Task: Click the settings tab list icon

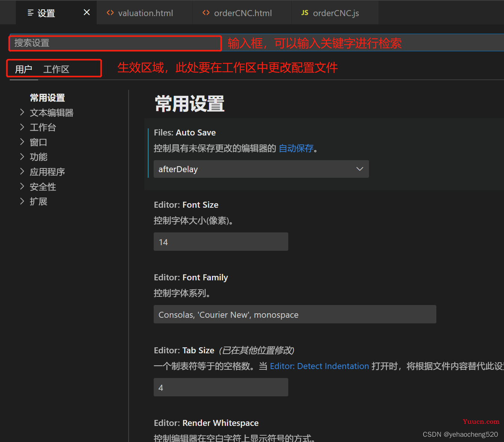Action: click(x=31, y=13)
